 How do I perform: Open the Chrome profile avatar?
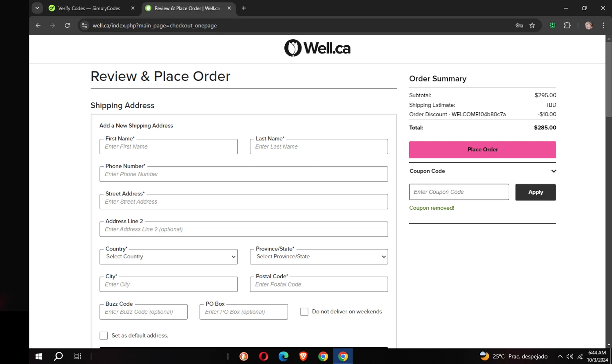[588, 25]
